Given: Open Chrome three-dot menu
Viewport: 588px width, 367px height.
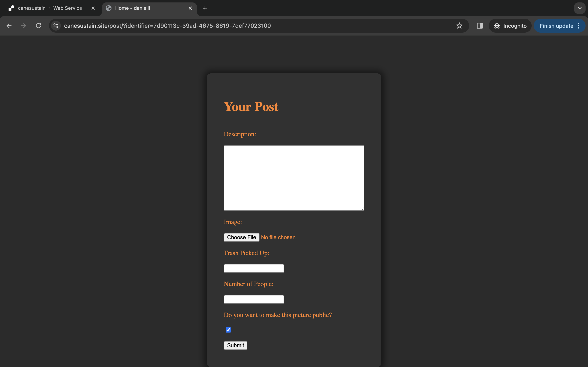Looking at the screenshot, I should coord(579,26).
